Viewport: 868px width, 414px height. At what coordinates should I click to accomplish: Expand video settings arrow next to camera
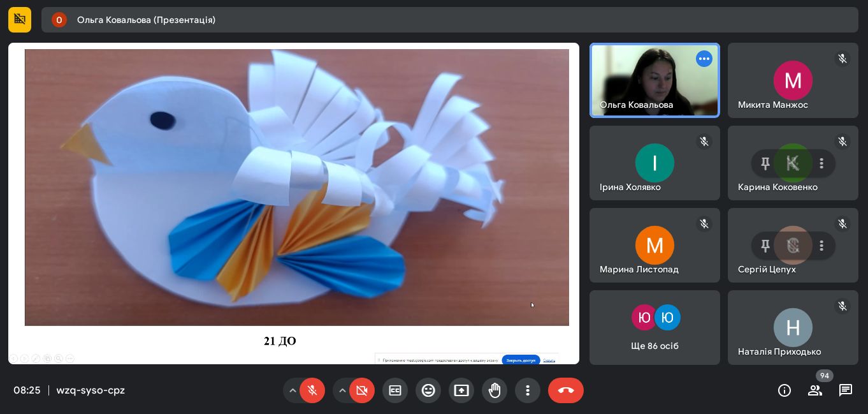(x=342, y=390)
